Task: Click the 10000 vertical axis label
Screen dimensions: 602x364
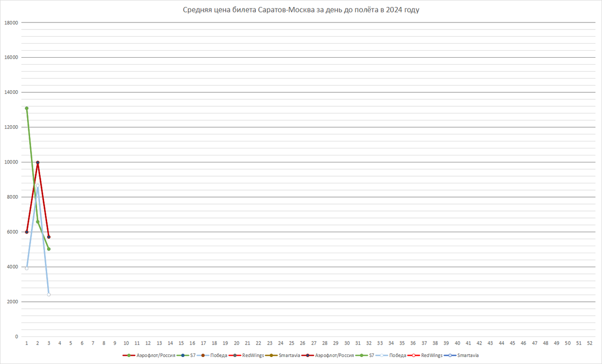Action: point(11,162)
